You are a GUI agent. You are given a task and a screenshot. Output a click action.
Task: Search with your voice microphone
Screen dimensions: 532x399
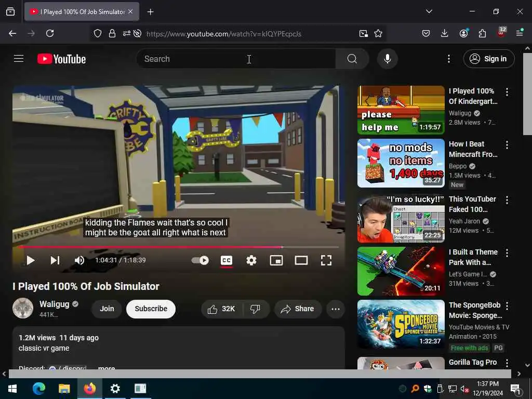click(x=387, y=59)
